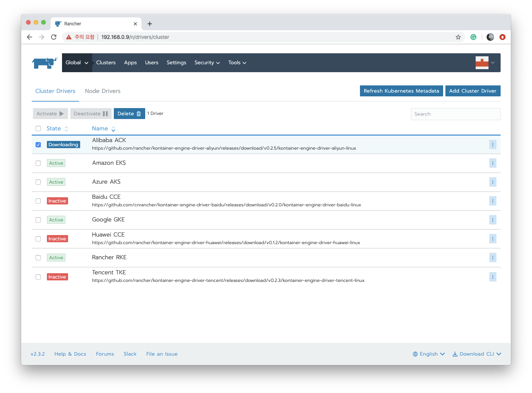Click the Downloading state badge

pos(64,145)
